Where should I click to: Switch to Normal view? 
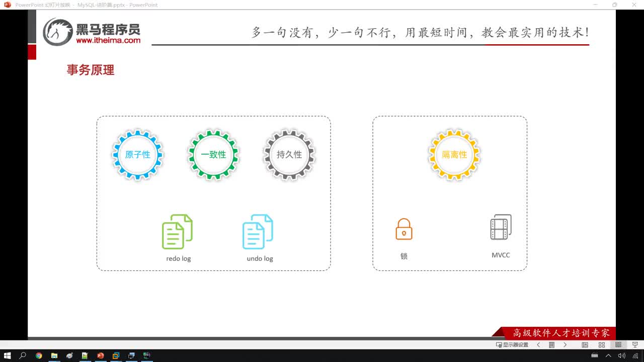click(x=585, y=345)
